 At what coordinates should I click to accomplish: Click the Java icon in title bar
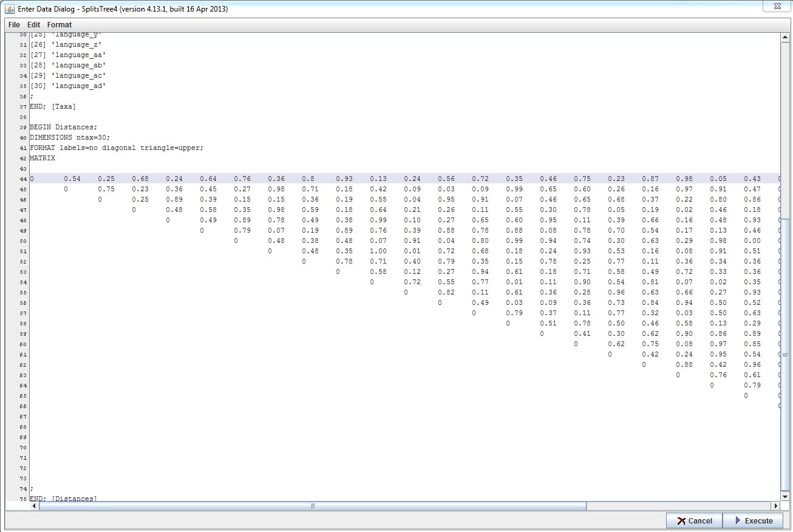[x=10, y=9]
